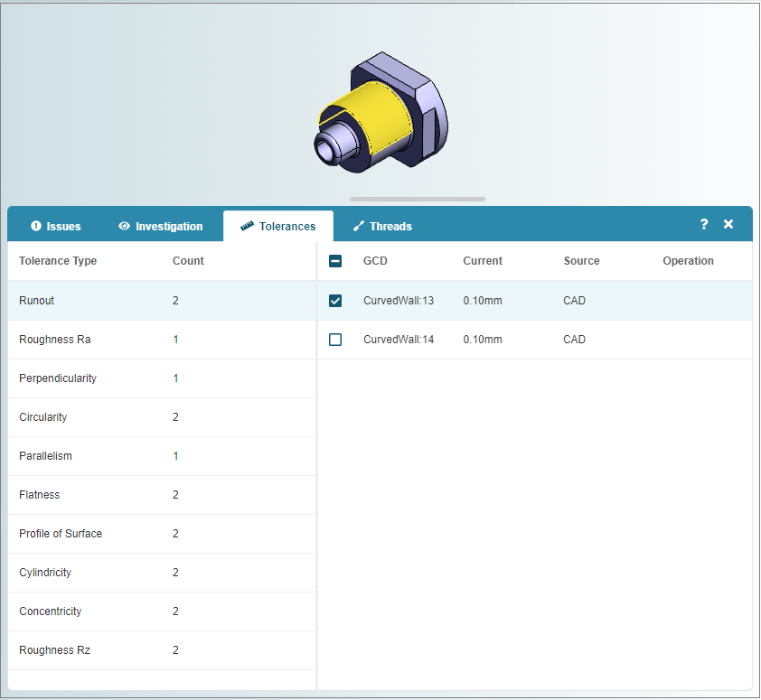761x700 pixels.
Task: Toggle the select-all checkbox in GCD header
Action: pos(335,261)
